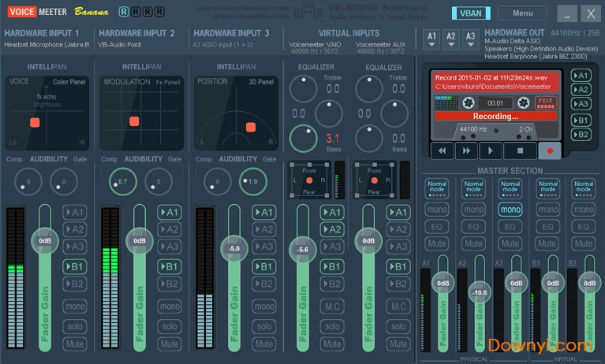This screenshot has height=364, width=605.
Task: Click the red dot in the Fx Panel
Action: coord(133,121)
